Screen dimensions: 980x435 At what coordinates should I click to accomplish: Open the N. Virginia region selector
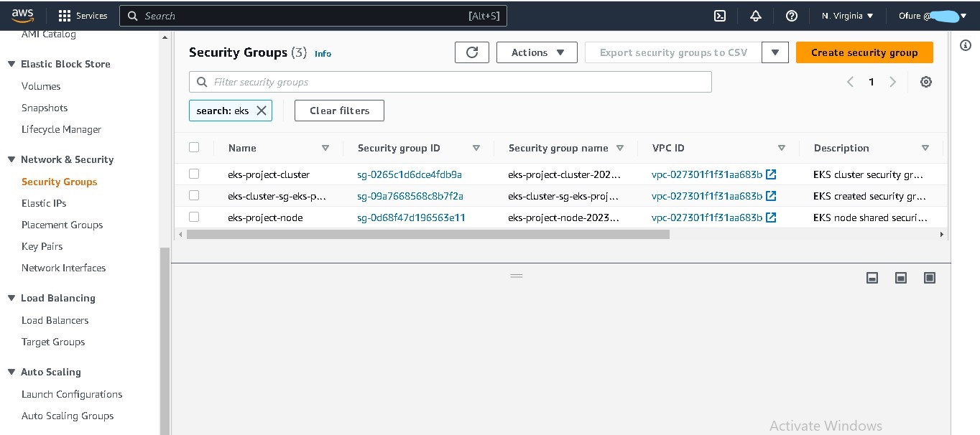pos(848,16)
